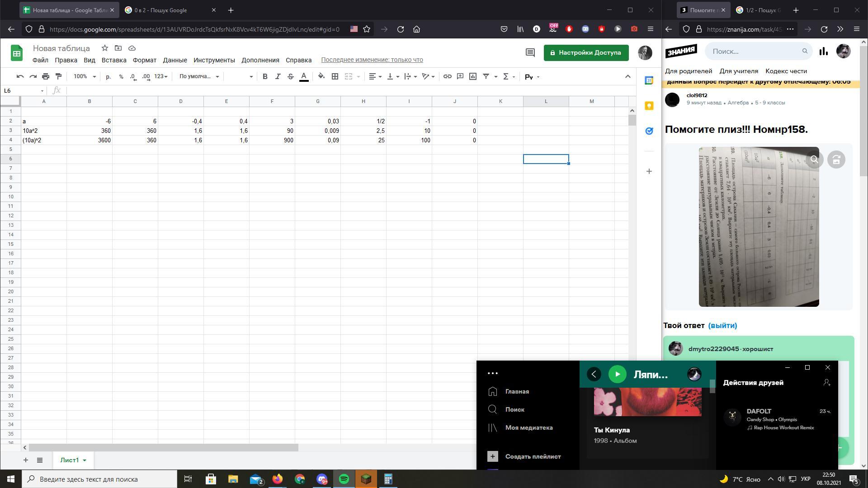The width and height of the screenshot is (868, 488).
Task: Click the star icon beside the spreadsheet title
Action: tap(105, 48)
